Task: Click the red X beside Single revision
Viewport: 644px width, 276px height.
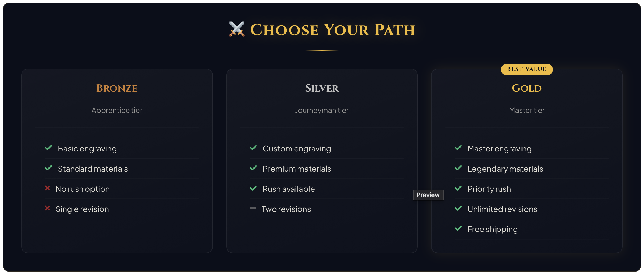Action: pos(47,208)
